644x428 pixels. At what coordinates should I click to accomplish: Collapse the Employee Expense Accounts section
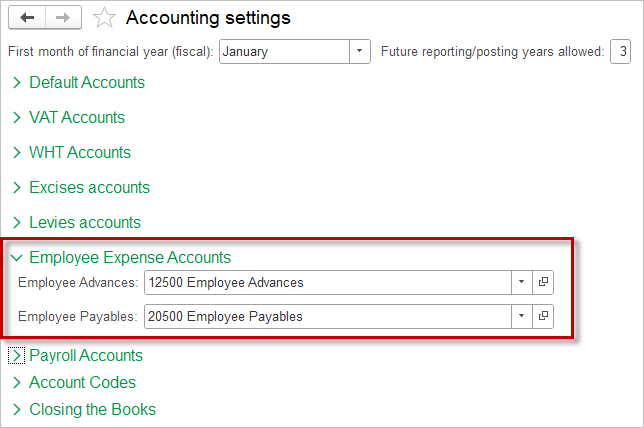coord(121,258)
